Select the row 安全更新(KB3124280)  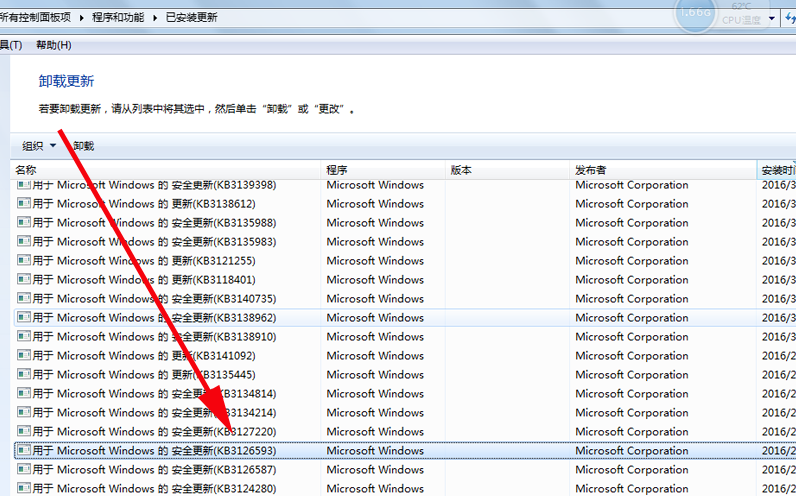(x=405, y=488)
